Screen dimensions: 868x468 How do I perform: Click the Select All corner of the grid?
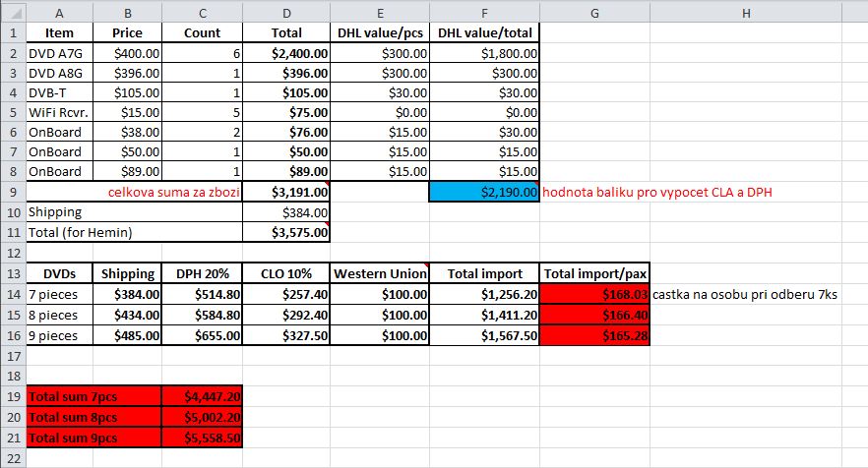12,11
